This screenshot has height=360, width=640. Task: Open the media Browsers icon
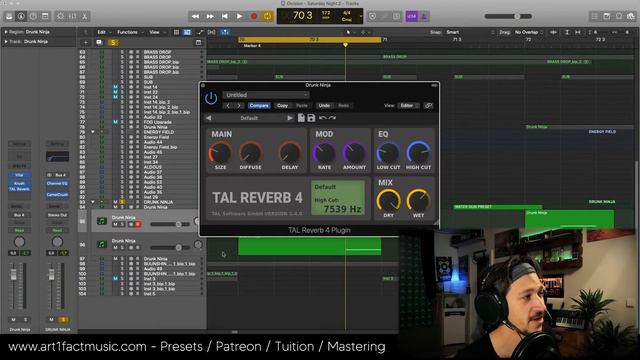631,16
